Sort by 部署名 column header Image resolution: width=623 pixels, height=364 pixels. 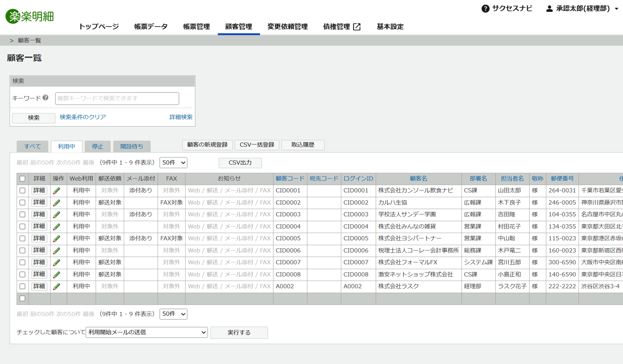click(x=478, y=178)
